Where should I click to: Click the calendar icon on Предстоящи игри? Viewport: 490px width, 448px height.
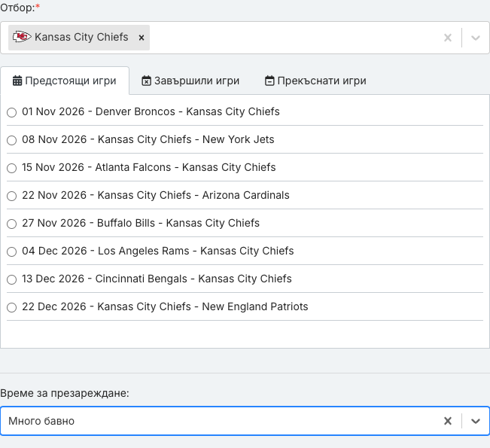[x=17, y=81]
